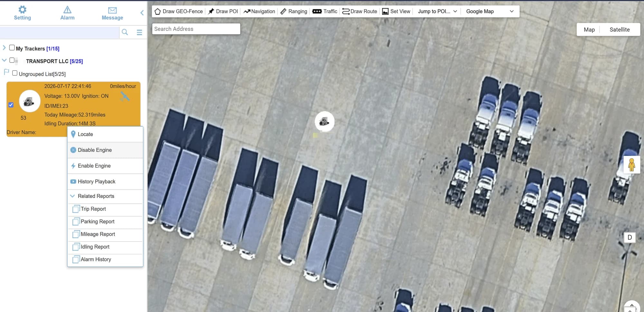Click the Traffic light icon
The width and height of the screenshot is (644, 312).
tap(317, 11)
